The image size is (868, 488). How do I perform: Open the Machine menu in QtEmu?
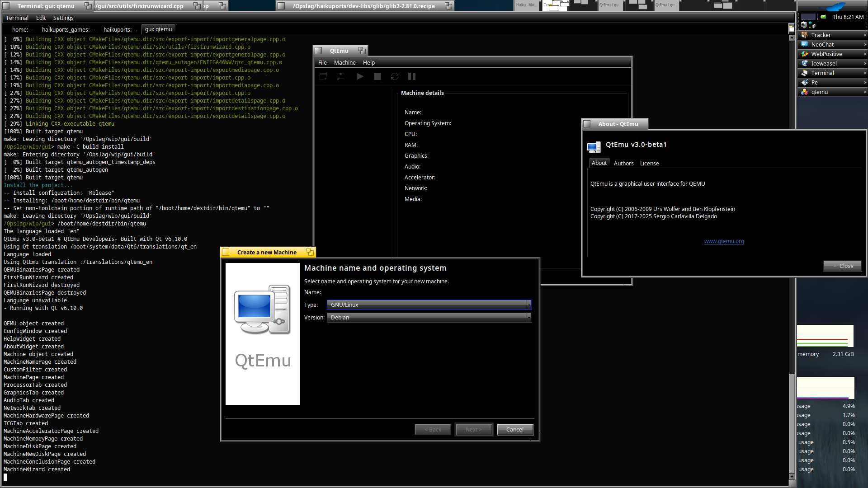click(x=344, y=62)
